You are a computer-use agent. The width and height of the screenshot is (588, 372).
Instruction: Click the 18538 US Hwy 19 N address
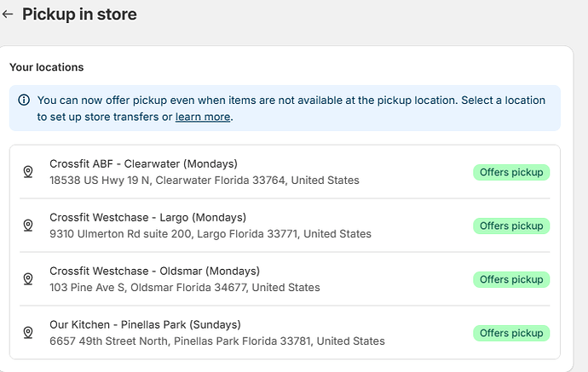(x=204, y=180)
